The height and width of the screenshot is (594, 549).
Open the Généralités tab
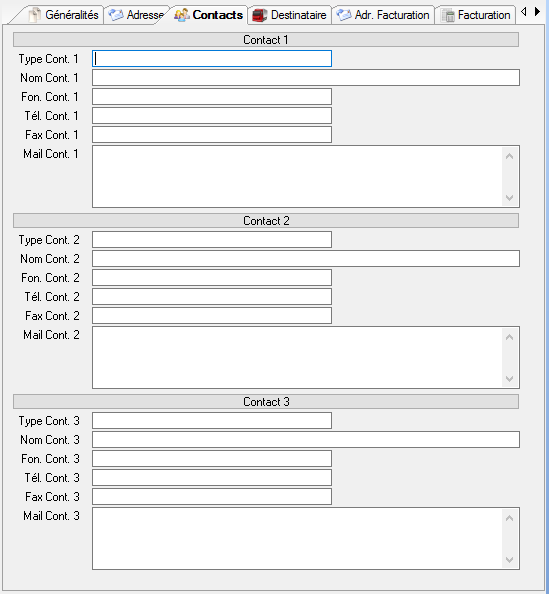pos(64,15)
